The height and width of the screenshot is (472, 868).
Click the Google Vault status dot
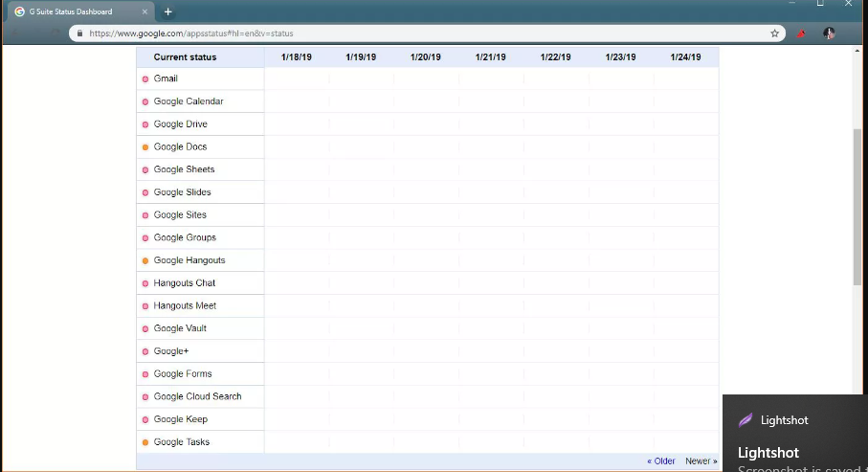[x=145, y=329]
